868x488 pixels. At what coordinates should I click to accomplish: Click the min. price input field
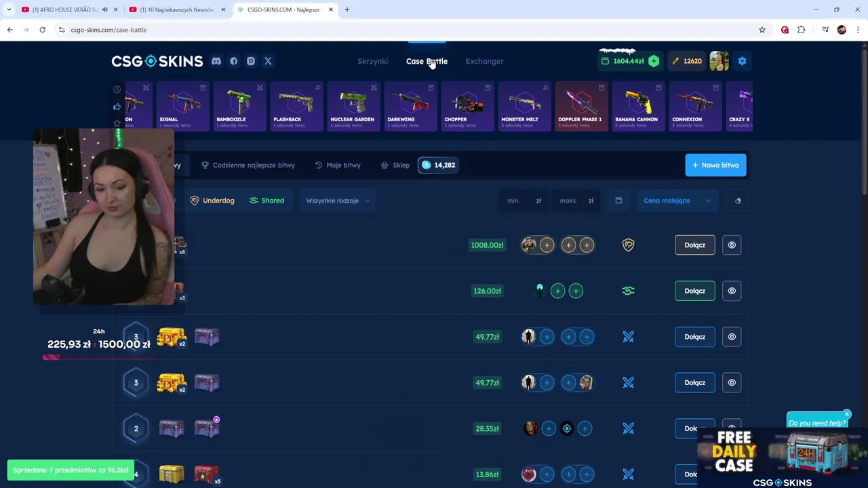[522, 201]
